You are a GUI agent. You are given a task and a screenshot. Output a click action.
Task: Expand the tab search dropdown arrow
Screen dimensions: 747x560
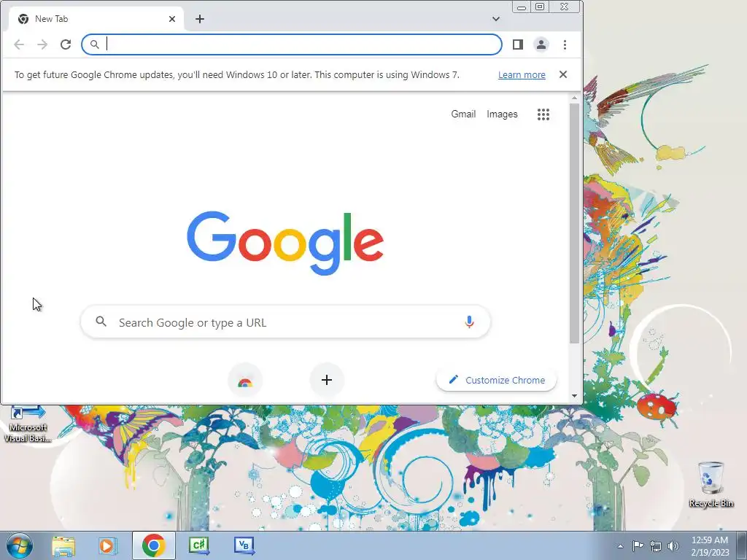(496, 19)
